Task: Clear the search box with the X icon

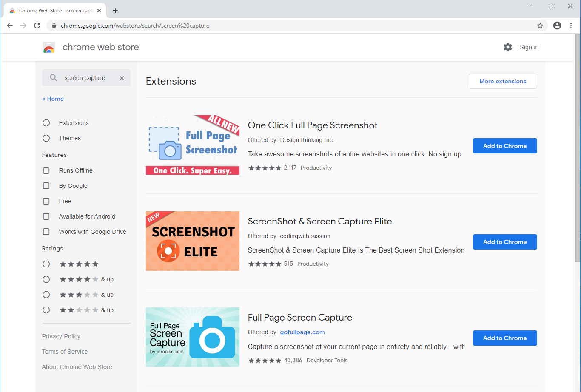Action: [x=122, y=78]
